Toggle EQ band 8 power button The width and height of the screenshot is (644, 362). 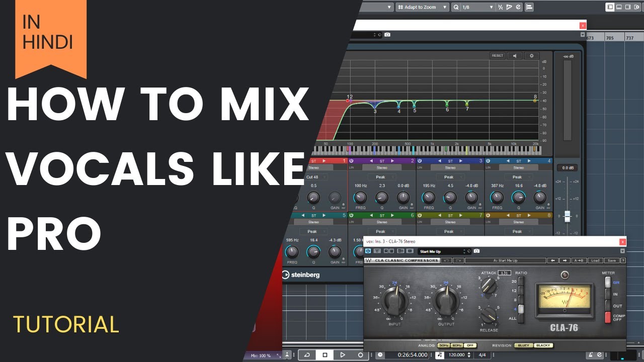(x=488, y=215)
